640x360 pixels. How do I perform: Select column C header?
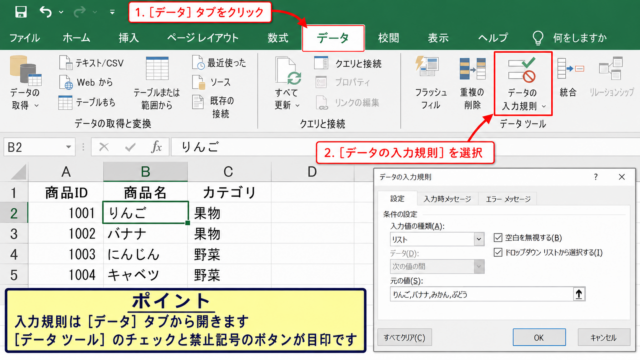229,172
